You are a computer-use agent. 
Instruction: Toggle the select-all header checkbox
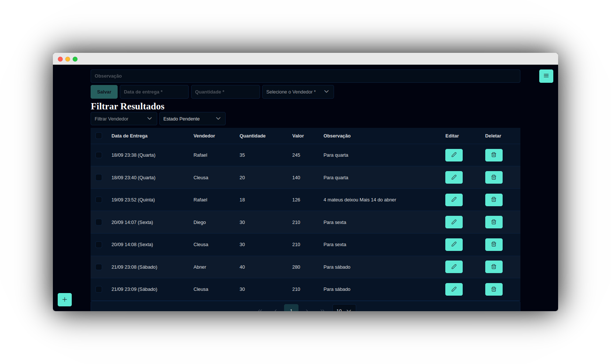[x=99, y=136]
